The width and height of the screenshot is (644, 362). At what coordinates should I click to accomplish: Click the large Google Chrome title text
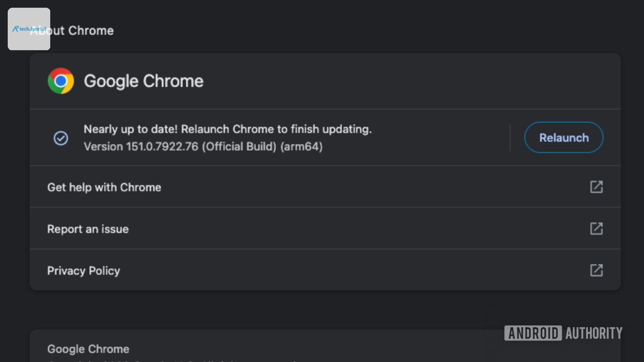[x=144, y=81]
